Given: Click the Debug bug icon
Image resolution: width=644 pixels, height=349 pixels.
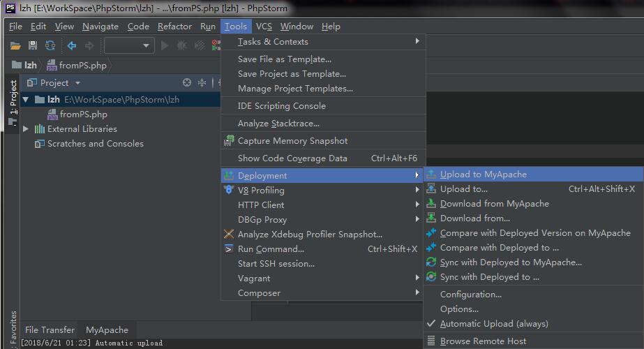Looking at the screenshot, I should pos(181,45).
